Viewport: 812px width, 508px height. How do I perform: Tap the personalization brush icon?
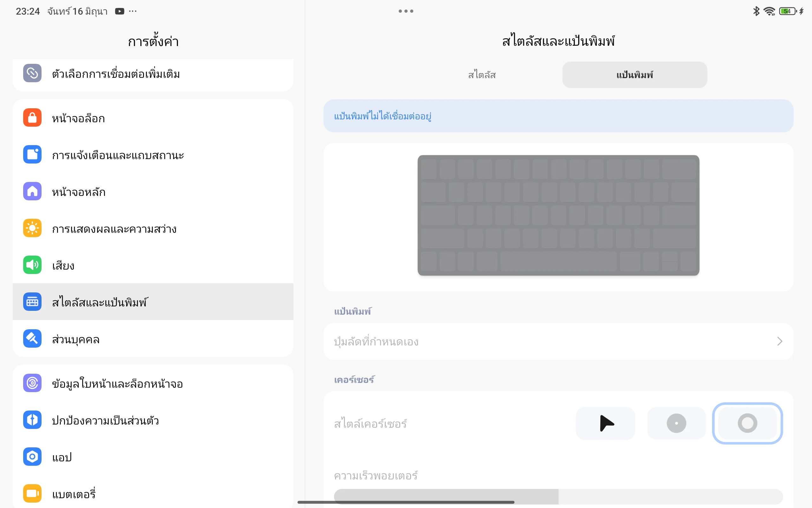coord(32,338)
